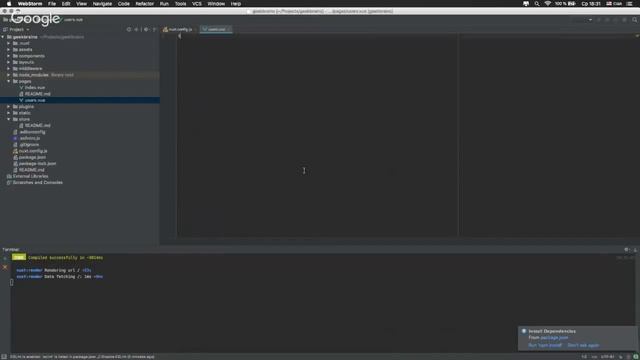Image resolution: width=640 pixels, height=360 pixels.
Task: Open the Tools menu
Action: click(x=180, y=4)
